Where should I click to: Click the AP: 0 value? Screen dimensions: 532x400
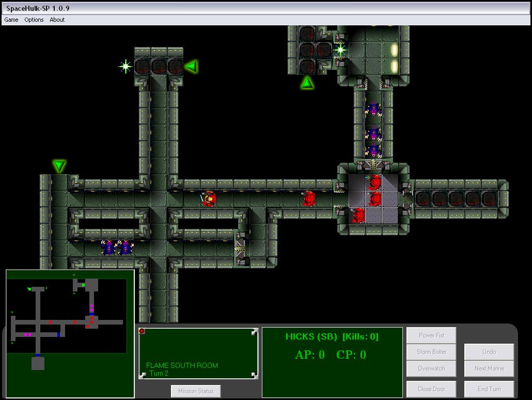click(x=310, y=355)
